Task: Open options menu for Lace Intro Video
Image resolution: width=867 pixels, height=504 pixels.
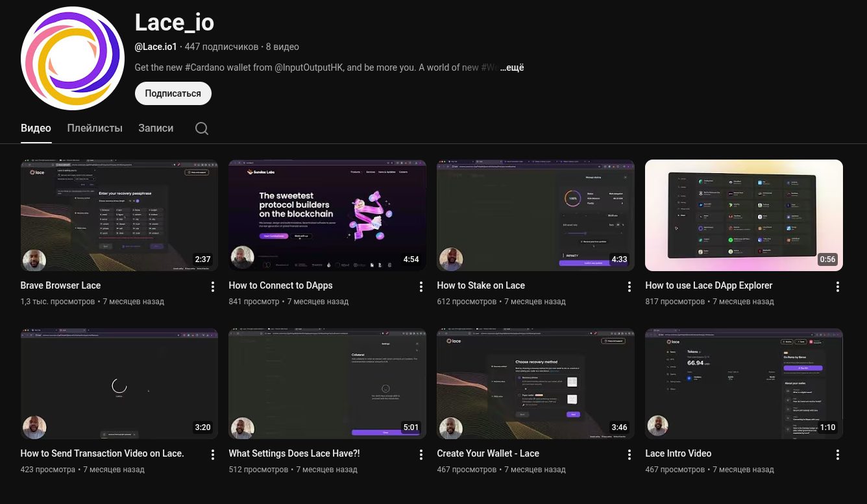Action: click(837, 455)
